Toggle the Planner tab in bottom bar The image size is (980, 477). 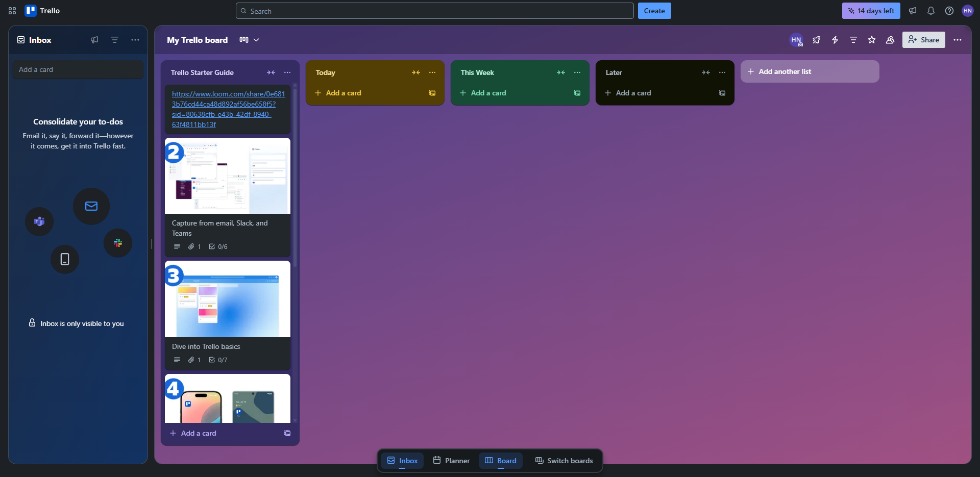(451, 461)
